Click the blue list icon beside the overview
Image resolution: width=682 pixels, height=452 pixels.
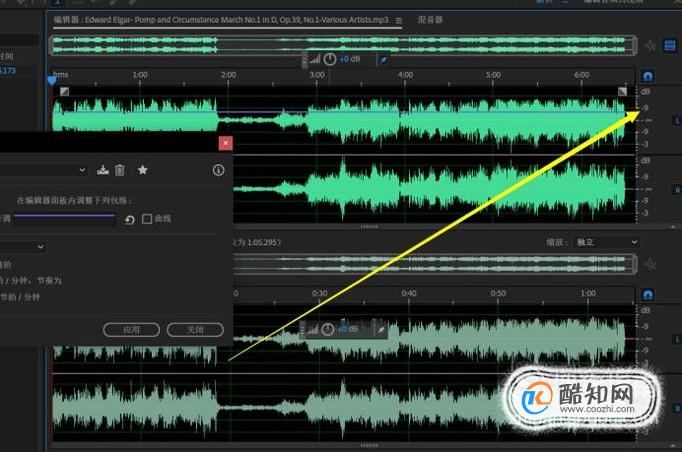670,45
